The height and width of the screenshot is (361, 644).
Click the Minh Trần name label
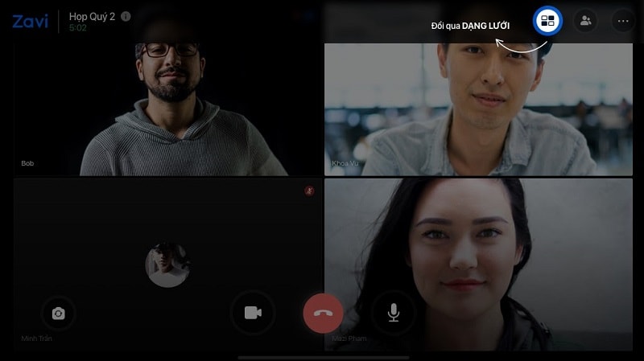[36, 338]
